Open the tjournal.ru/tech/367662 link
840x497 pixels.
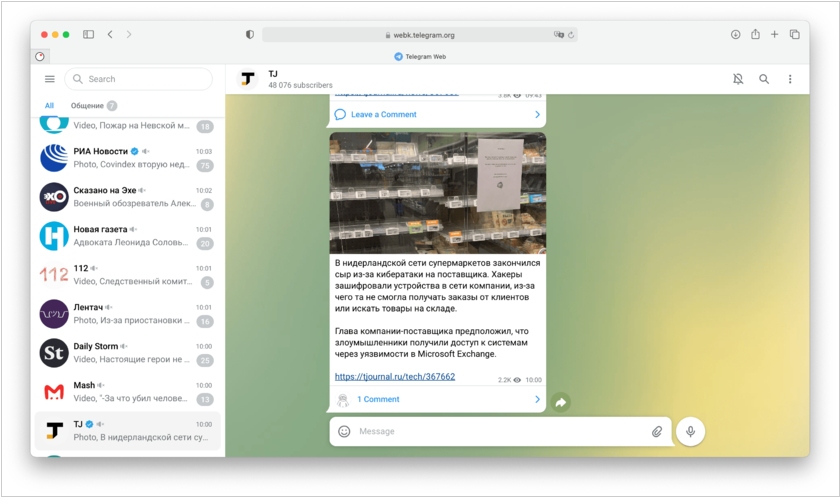pyautogui.click(x=395, y=376)
